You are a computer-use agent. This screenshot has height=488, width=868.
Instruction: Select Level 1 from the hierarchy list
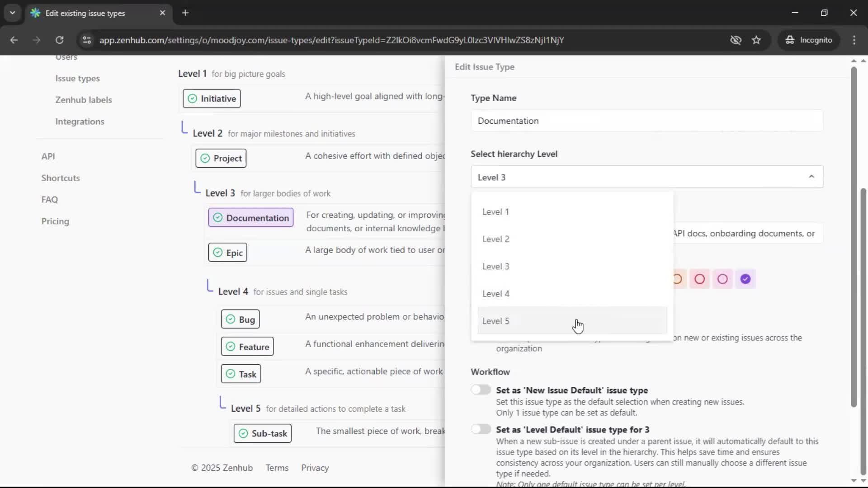(x=495, y=211)
